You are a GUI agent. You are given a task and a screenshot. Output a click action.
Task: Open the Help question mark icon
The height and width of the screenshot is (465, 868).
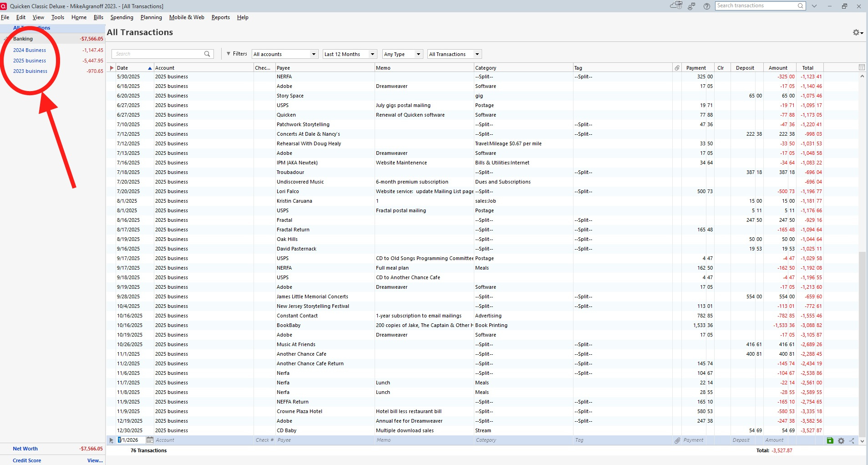point(706,6)
